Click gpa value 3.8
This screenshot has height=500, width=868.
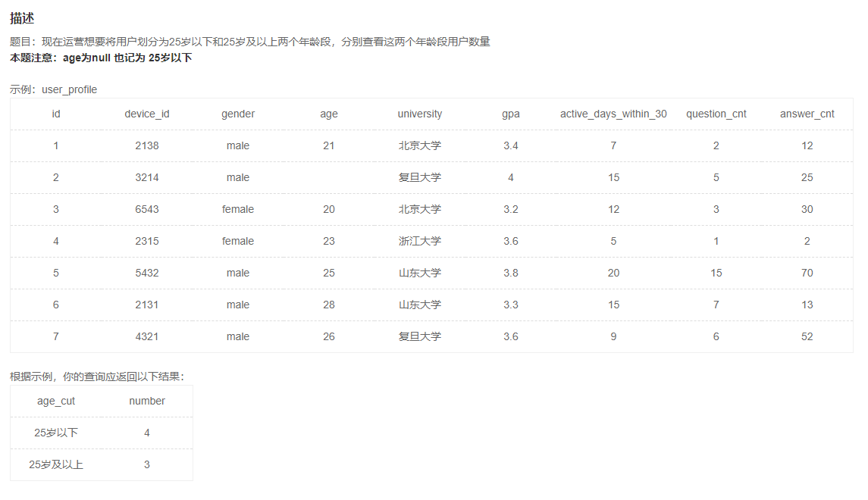[x=511, y=273]
